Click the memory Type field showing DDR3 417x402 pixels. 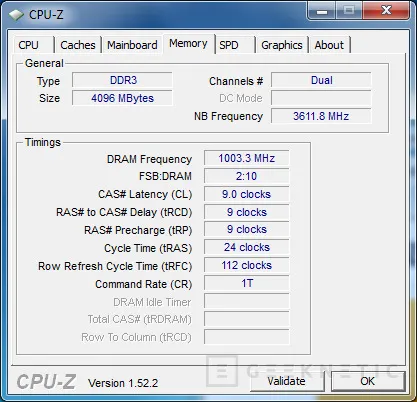[122, 80]
